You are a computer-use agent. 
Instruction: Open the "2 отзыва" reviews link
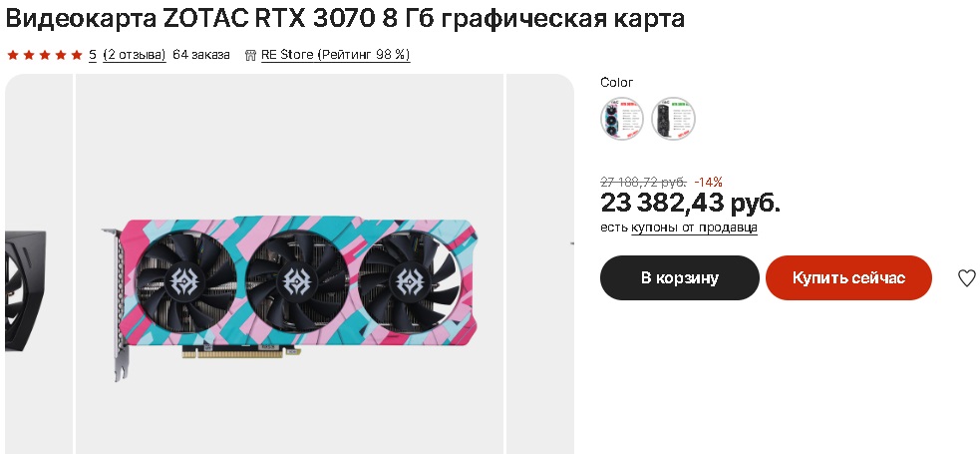135,55
